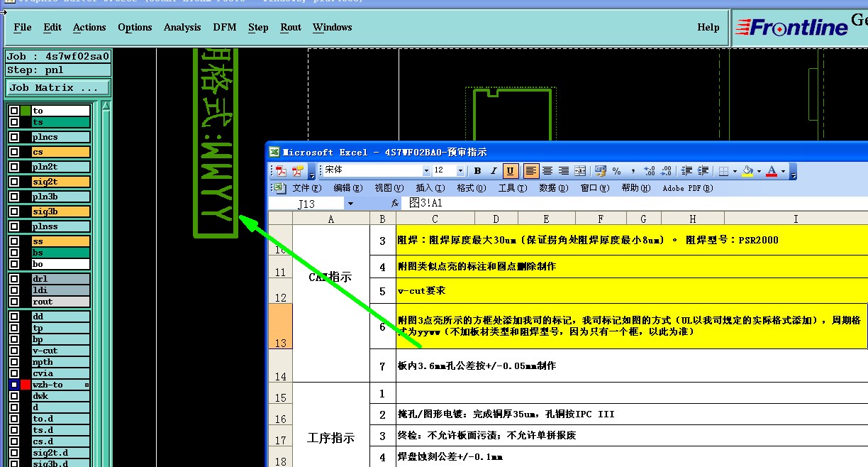Click the Excel workbook icon beside 文件 menu
868x467 pixels.
pyautogui.click(x=279, y=188)
